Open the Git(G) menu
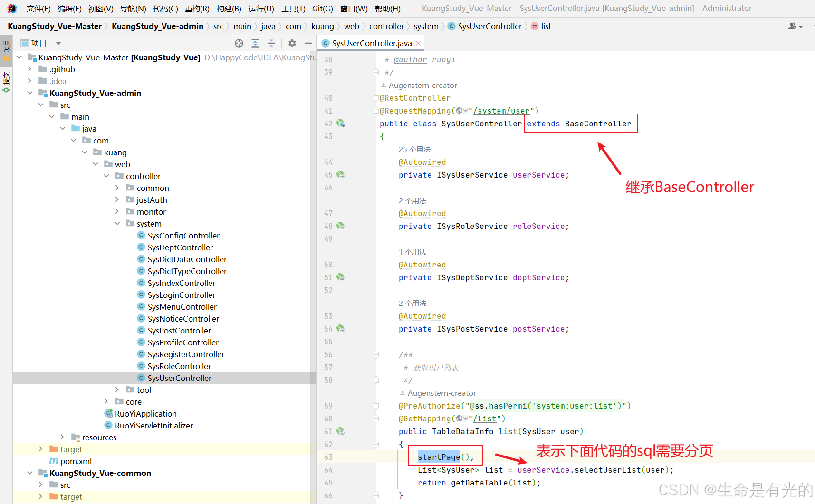The height and width of the screenshot is (504, 815). point(323,9)
